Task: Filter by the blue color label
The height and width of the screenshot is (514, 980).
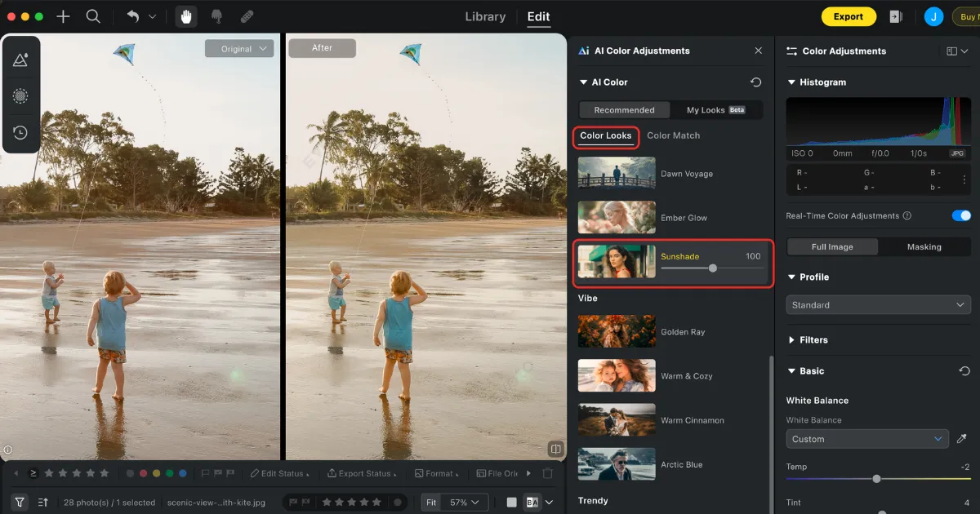Action: click(183, 473)
